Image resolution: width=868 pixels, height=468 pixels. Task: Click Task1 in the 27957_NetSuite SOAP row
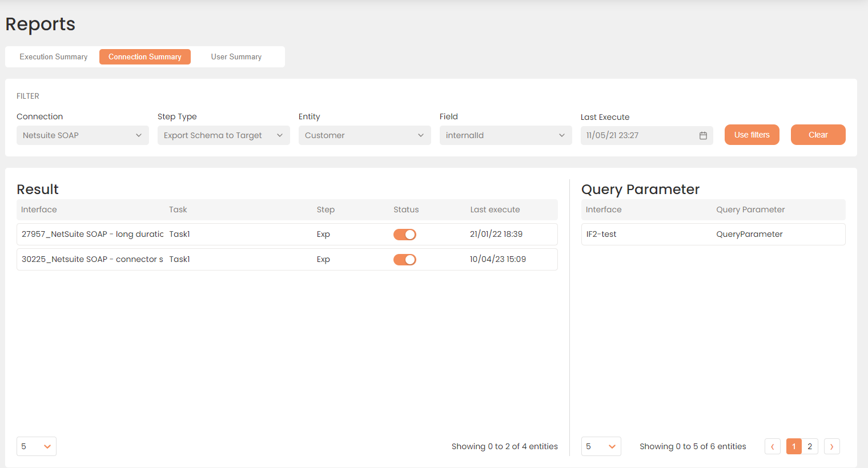[179, 234]
